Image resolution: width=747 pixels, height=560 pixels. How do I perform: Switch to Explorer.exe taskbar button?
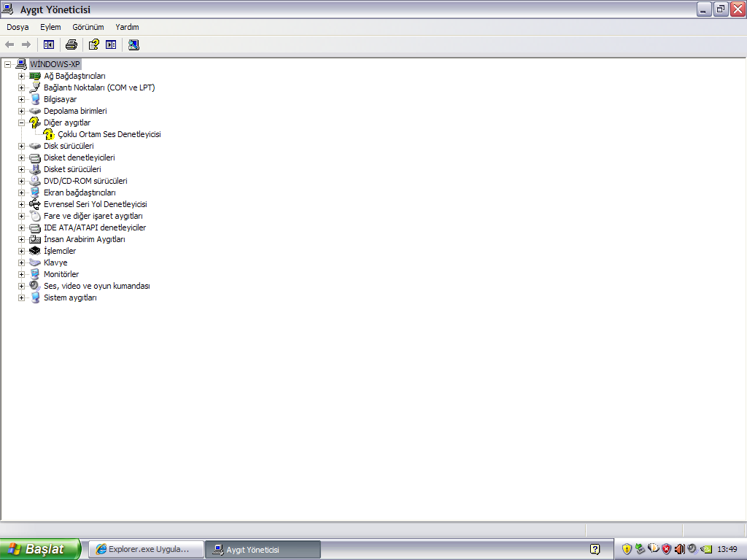tap(144, 549)
